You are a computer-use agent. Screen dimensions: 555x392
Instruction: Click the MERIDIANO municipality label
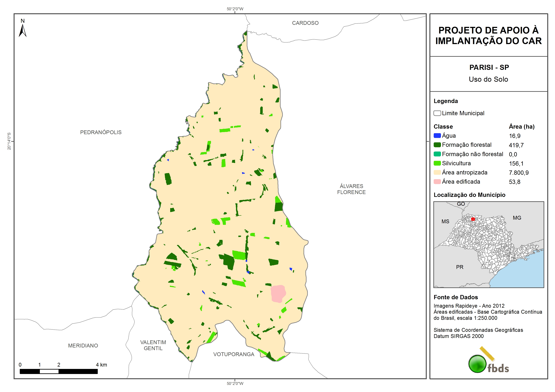[x=83, y=346]
